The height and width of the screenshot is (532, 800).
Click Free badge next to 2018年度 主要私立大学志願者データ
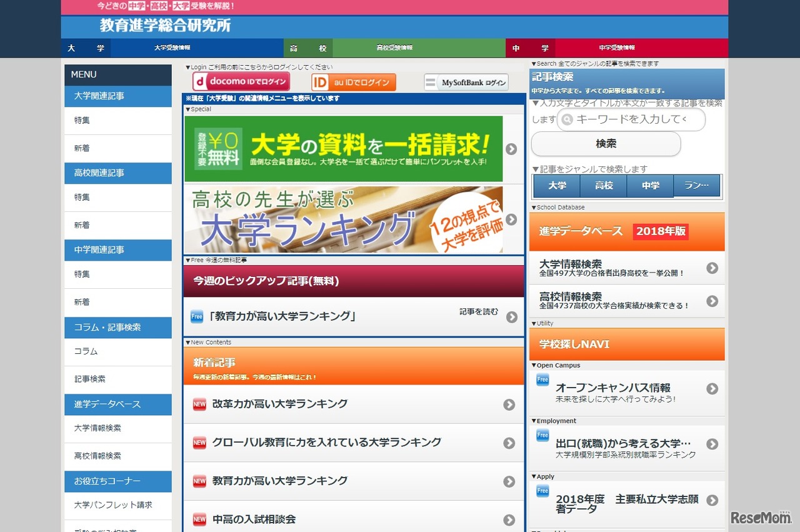tap(542, 491)
